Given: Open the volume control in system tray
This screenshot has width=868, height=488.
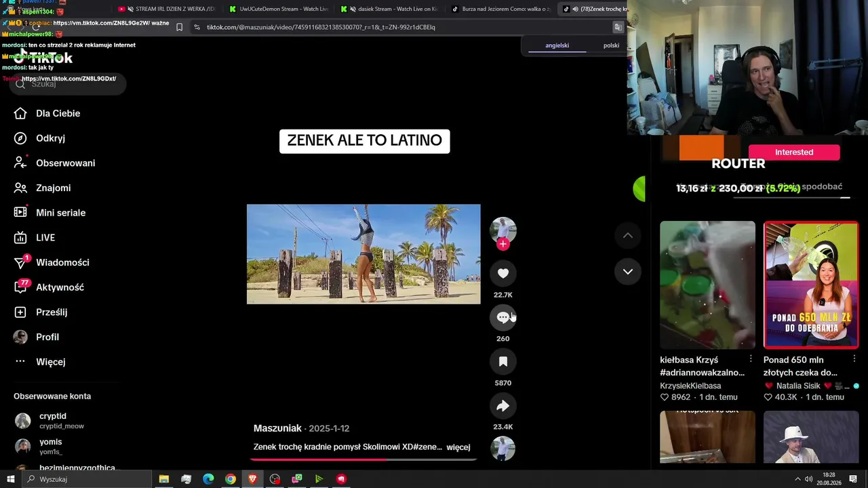Looking at the screenshot, I should pos(809,479).
